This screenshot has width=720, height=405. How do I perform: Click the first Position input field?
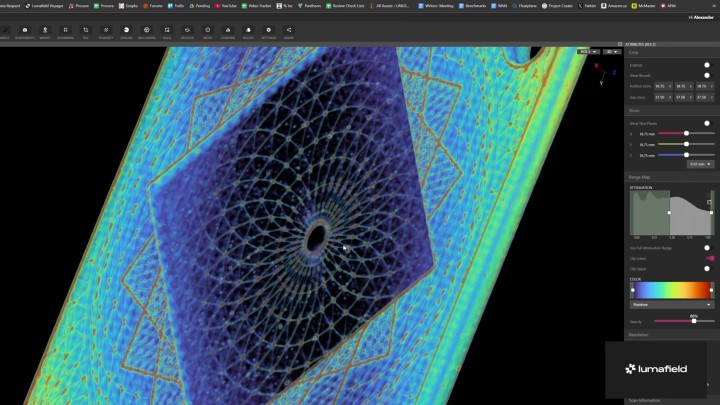point(661,86)
